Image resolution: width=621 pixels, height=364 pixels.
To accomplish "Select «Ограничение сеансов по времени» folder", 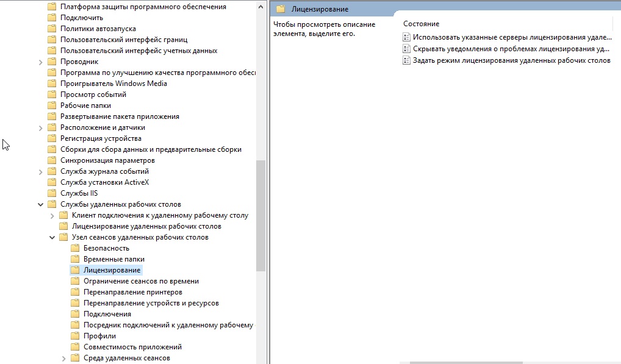I will [x=141, y=281].
